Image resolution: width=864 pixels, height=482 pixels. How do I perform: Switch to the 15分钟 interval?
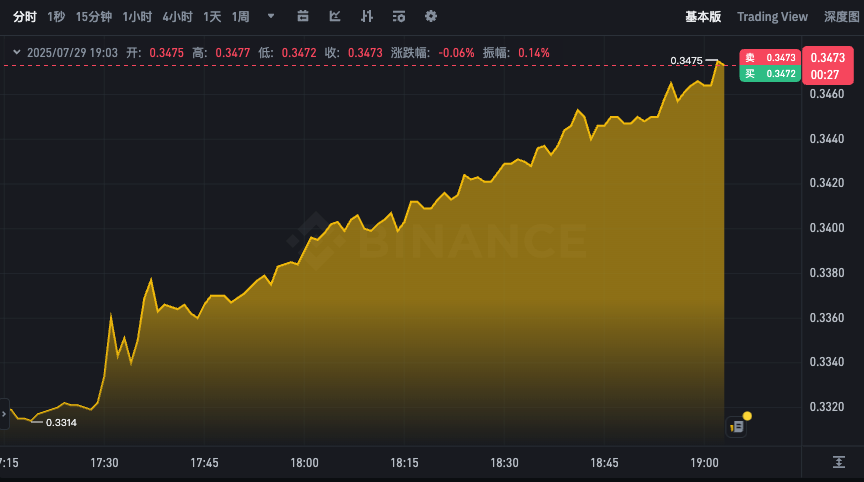click(94, 16)
